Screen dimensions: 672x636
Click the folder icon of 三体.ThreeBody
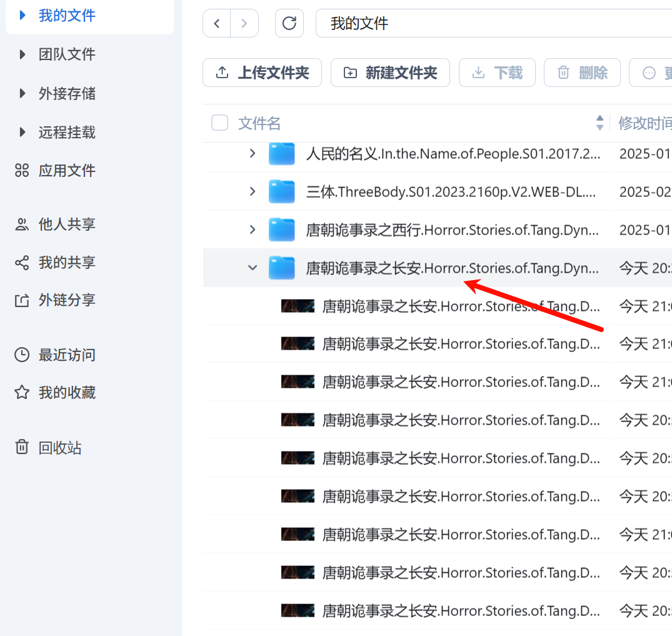click(x=281, y=191)
